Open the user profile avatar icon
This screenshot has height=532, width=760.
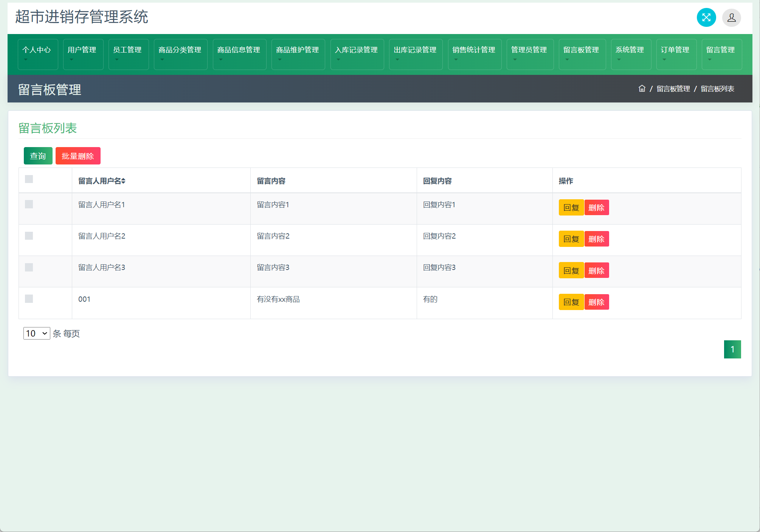pos(731,17)
